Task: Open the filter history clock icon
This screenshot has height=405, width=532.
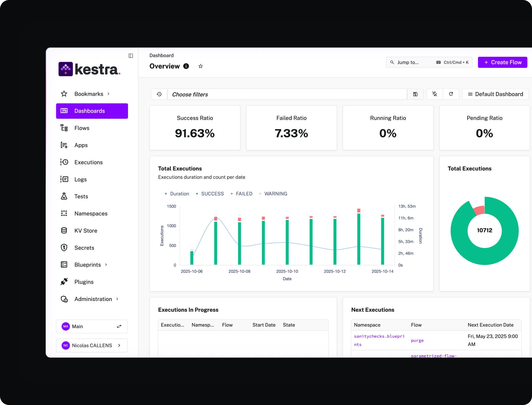Action: [x=159, y=94]
